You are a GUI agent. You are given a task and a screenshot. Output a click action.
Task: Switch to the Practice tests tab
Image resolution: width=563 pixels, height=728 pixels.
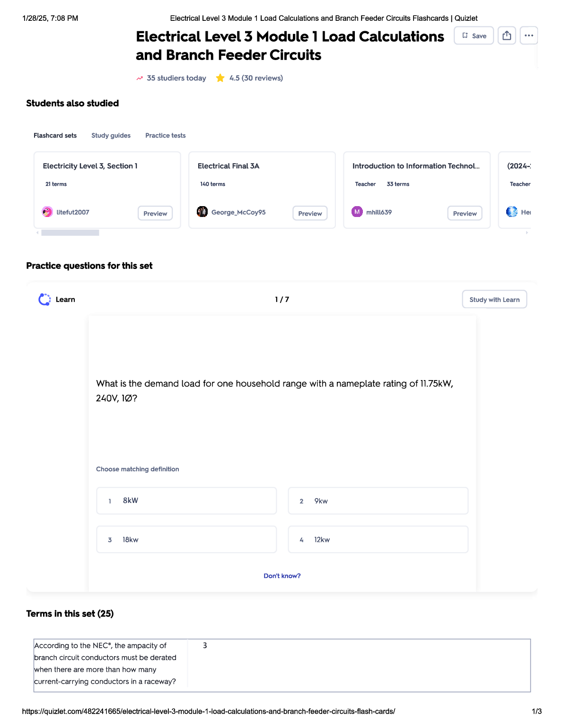click(x=165, y=136)
